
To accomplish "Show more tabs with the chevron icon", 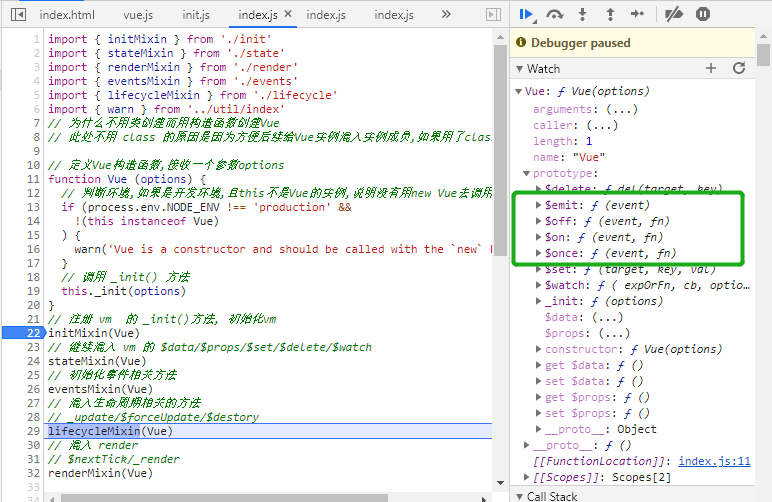I will (x=446, y=14).
